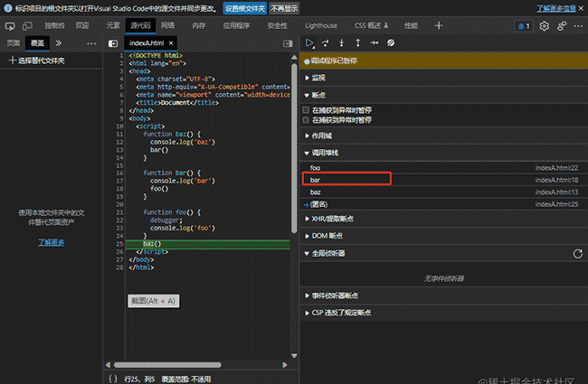The image size is (588, 384).
Task: Deactivate breakpoints with the slashed icon
Action: coord(391,43)
